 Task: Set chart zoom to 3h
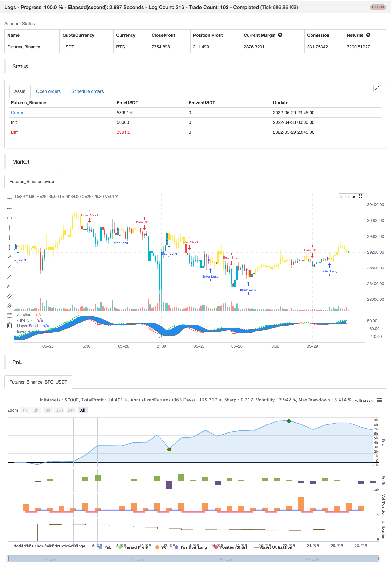coord(36,410)
